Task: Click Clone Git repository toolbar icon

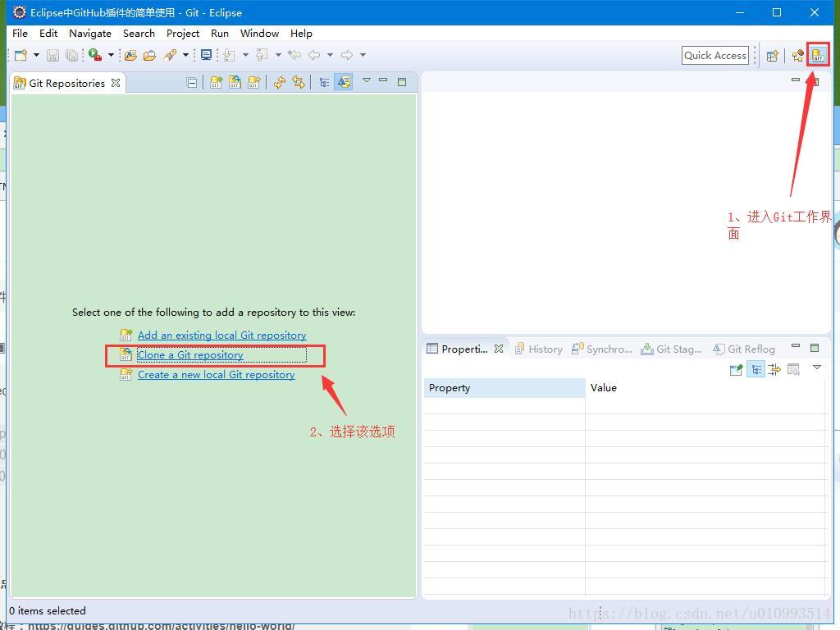Action: point(235,82)
